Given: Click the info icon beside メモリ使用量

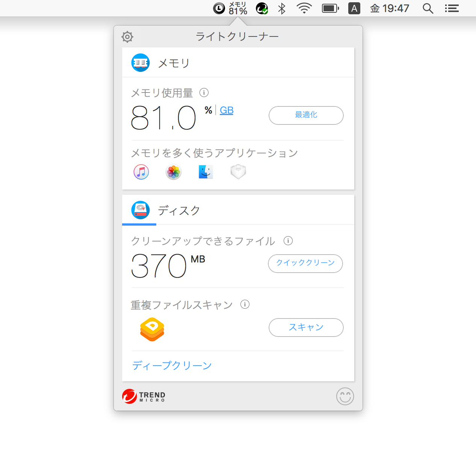Looking at the screenshot, I should pos(204,93).
